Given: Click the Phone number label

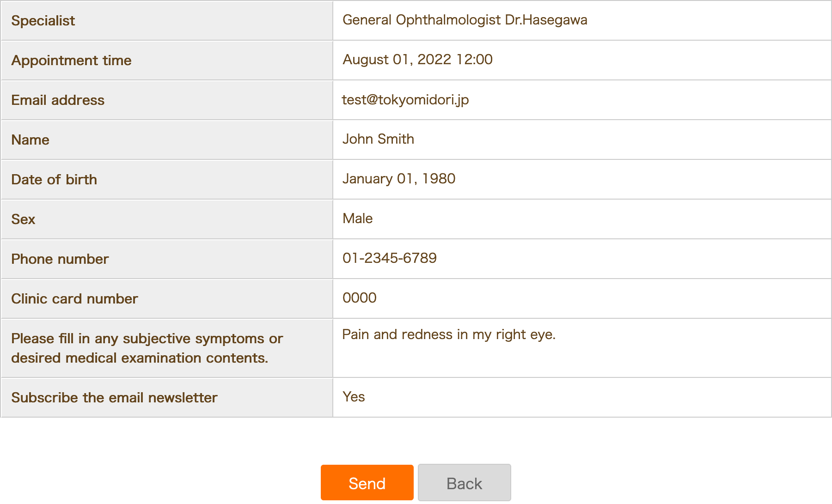Looking at the screenshot, I should click(60, 259).
